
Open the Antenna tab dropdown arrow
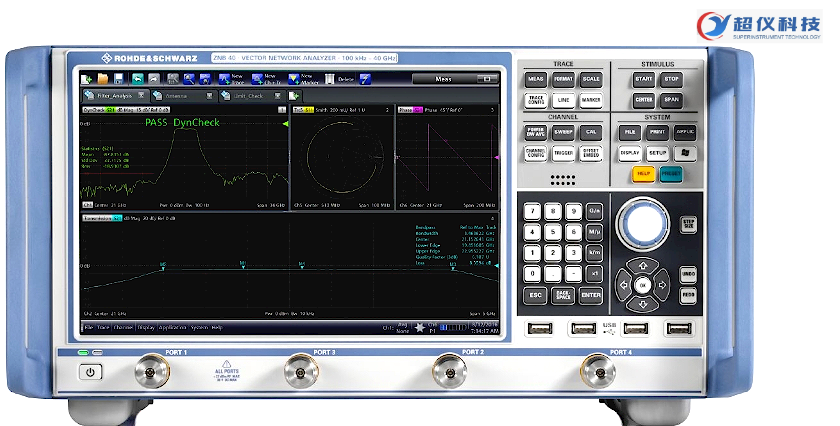211,96
